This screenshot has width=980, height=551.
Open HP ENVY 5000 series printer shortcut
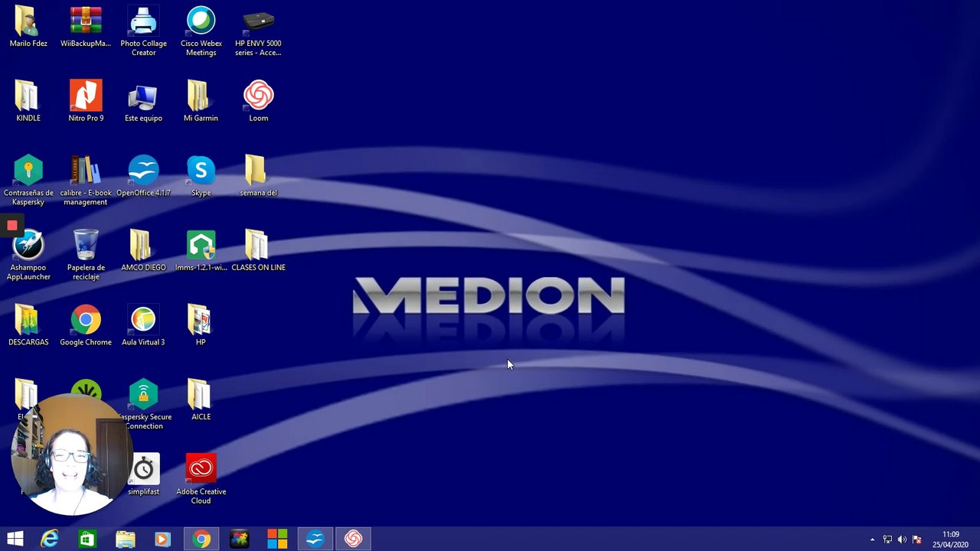258,31
